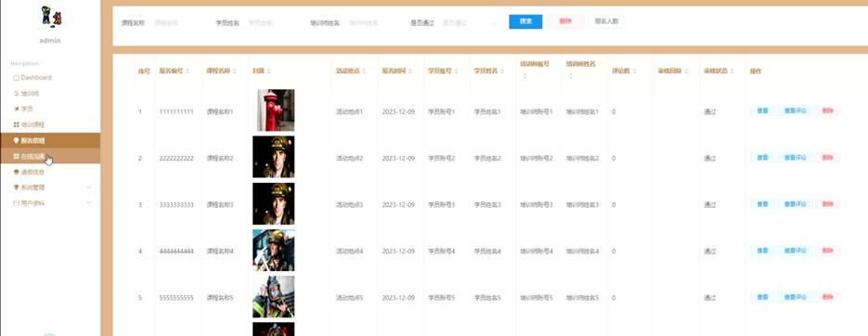Click the 请假信息 sidebar icon
Image resolution: width=868 pixels, height=336 pixels.
16,172
